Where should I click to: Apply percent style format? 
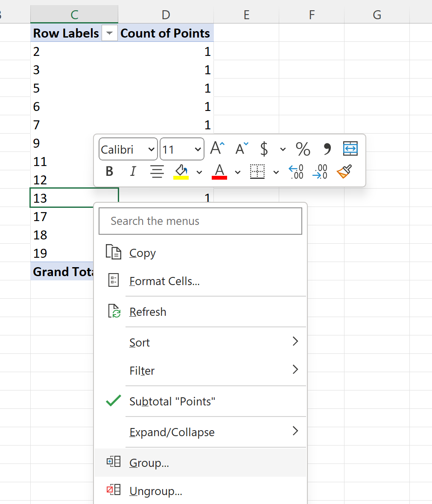(x=303, y=149)
